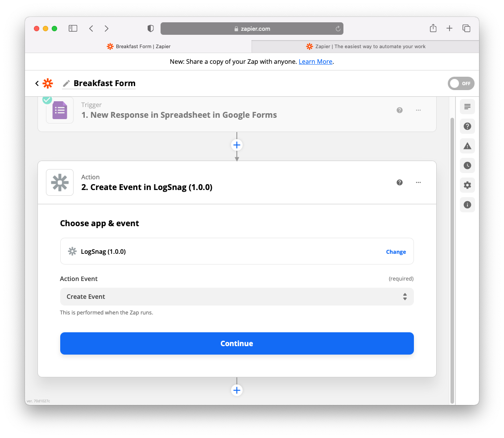Add a step between trigger and action
The image size is (504, 438).
point(237,145)
